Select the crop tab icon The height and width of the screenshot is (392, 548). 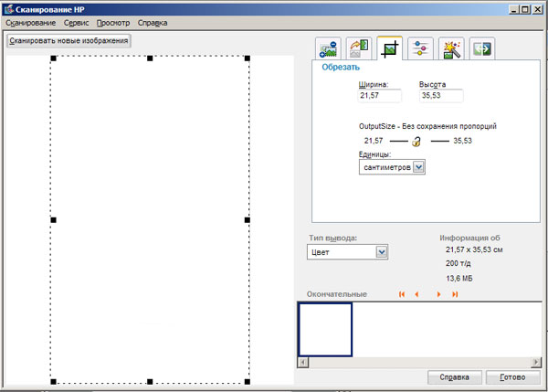390,48
